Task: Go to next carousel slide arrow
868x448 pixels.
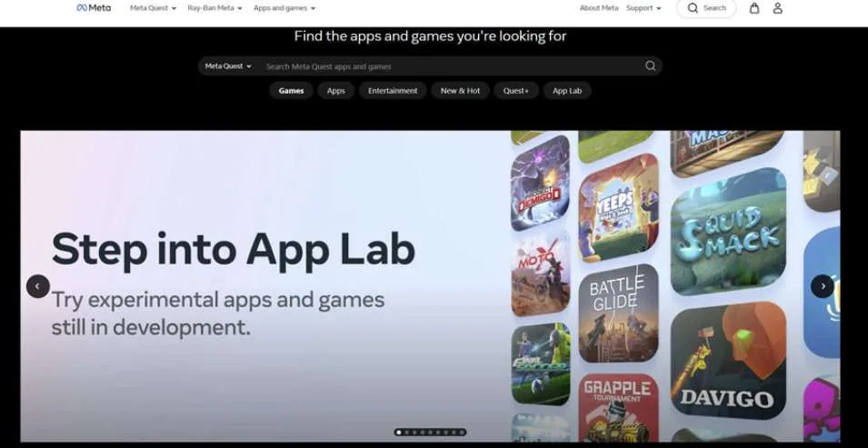Action: [823, 286]
